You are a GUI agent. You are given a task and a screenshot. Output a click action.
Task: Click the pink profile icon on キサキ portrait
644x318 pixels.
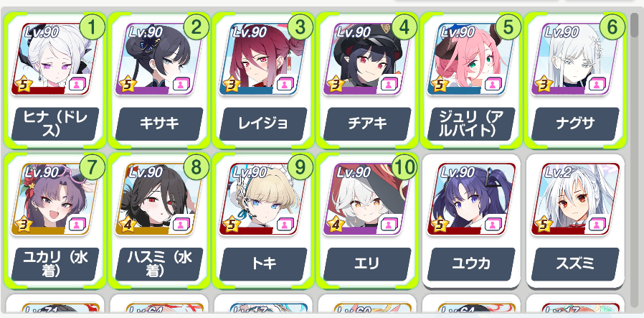point(180,85)
